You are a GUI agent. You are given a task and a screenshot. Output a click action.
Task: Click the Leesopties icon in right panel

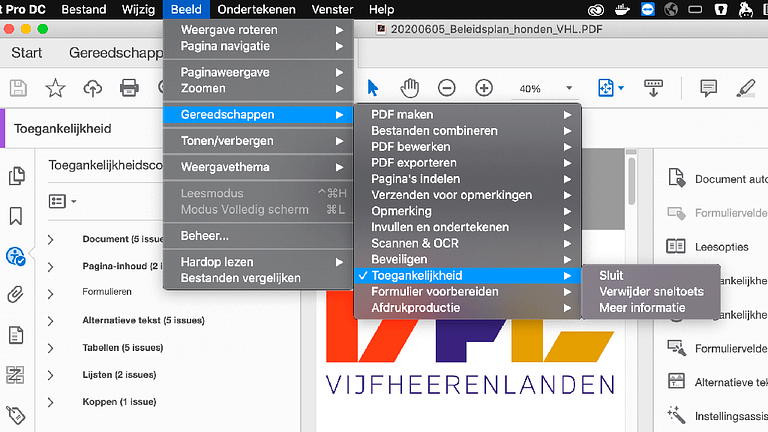[x=676, y=246]
